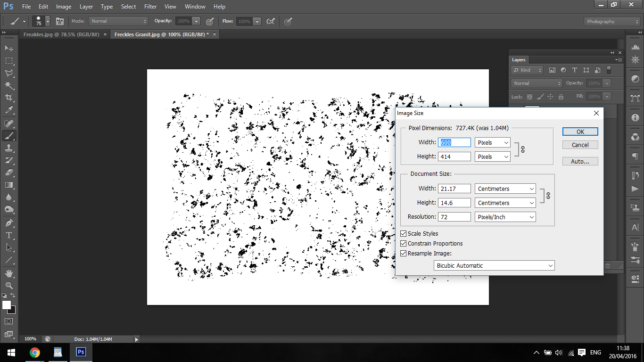Open pixel Height units dropdown

pos(493,156)
